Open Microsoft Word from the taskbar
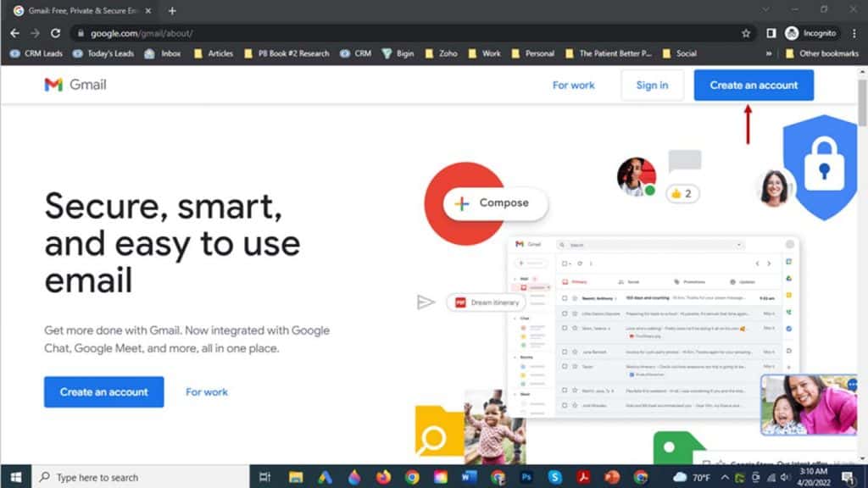The image size is (868, 488). click(x=469, y=477)
